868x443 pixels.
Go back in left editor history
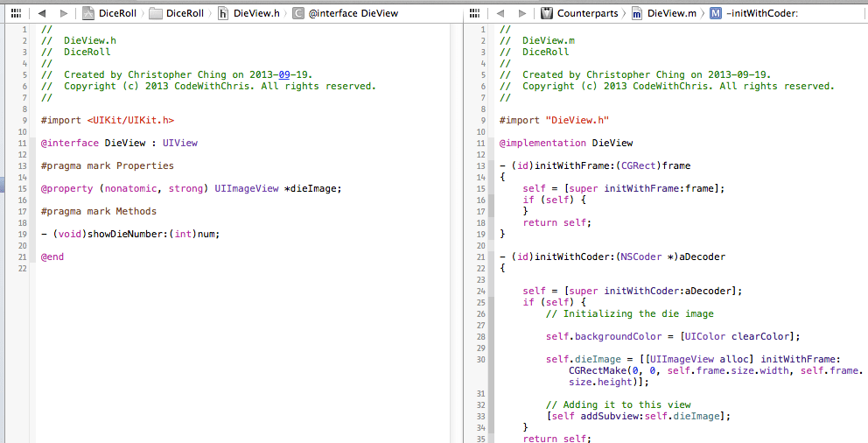41,13
